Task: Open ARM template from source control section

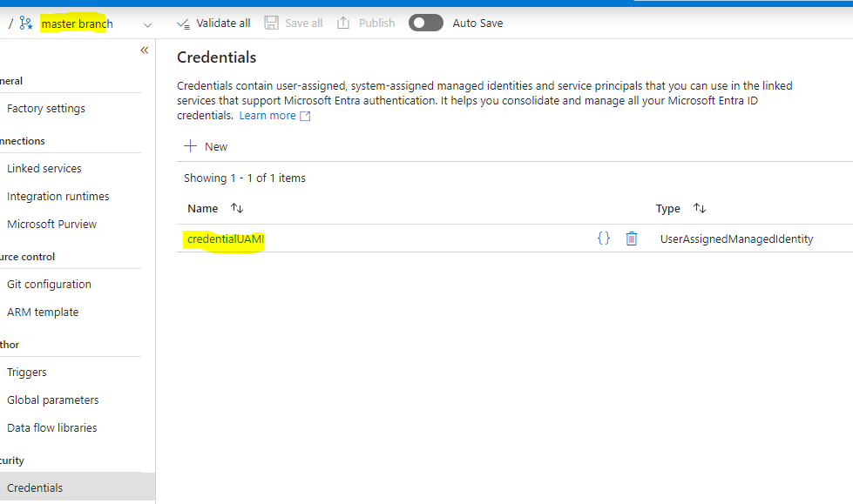Action: [x=42, y=312]
